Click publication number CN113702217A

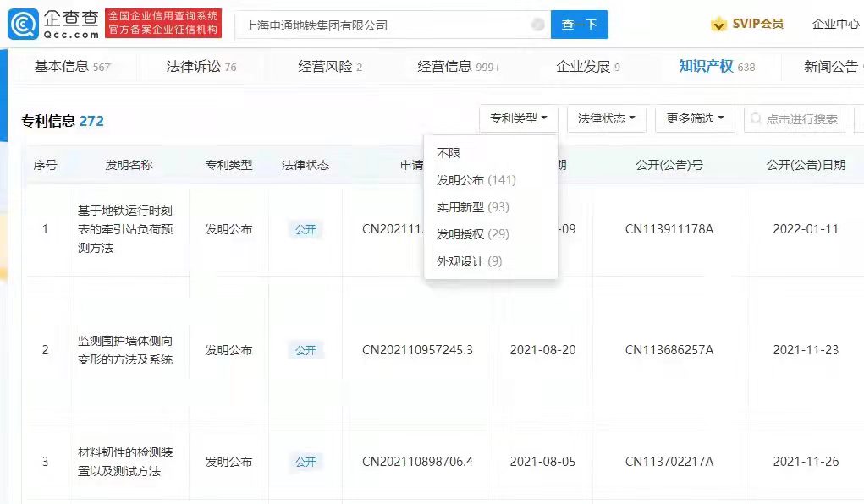coord(669,462)
